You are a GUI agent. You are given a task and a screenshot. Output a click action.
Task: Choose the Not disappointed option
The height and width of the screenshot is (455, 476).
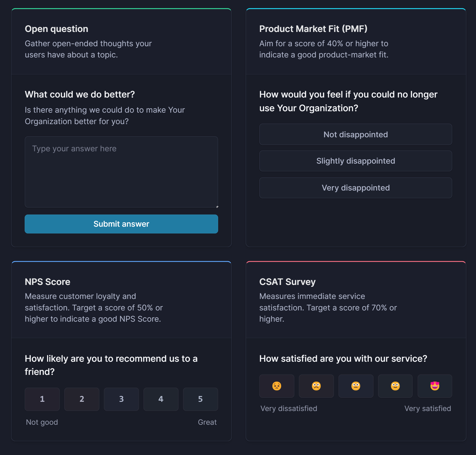click(356, 134)
